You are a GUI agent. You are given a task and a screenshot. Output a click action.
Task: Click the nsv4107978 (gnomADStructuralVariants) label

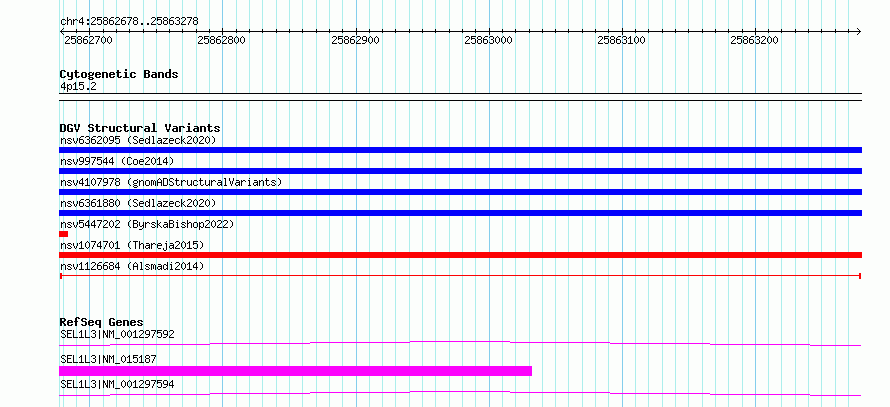click(171, 182)
